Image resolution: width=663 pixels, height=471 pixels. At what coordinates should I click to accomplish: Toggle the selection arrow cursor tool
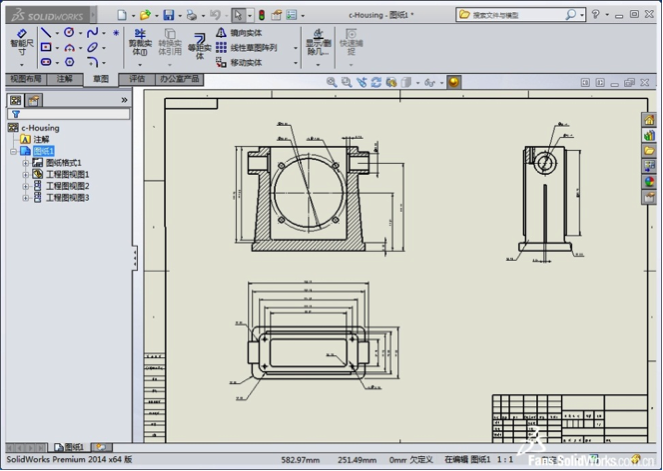tap(237, 15)
